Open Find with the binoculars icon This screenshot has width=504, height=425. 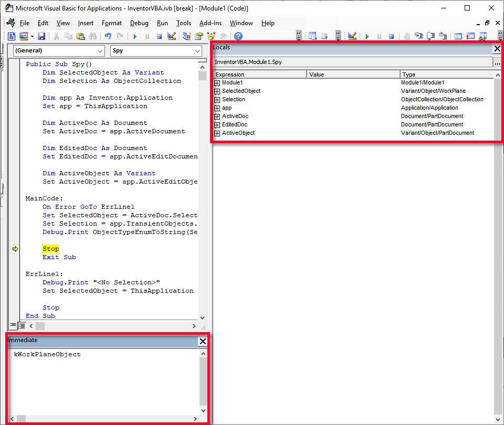pos(92,36)
